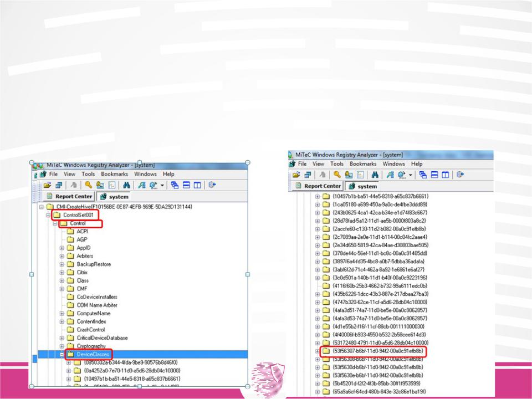Switch to Report Center tab in right window

pyautogui.click(x=318, y=186)
